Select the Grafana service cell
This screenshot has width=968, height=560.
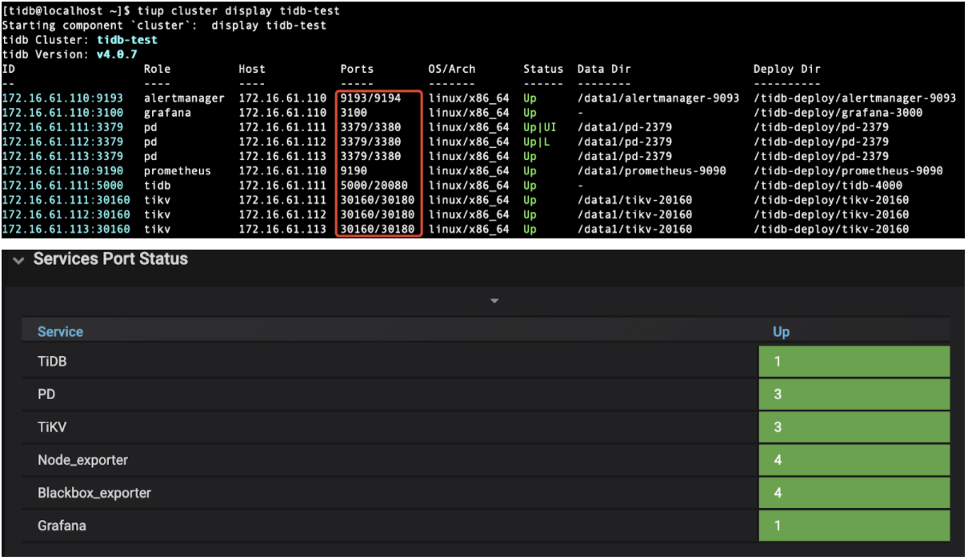tap(390, 526)
